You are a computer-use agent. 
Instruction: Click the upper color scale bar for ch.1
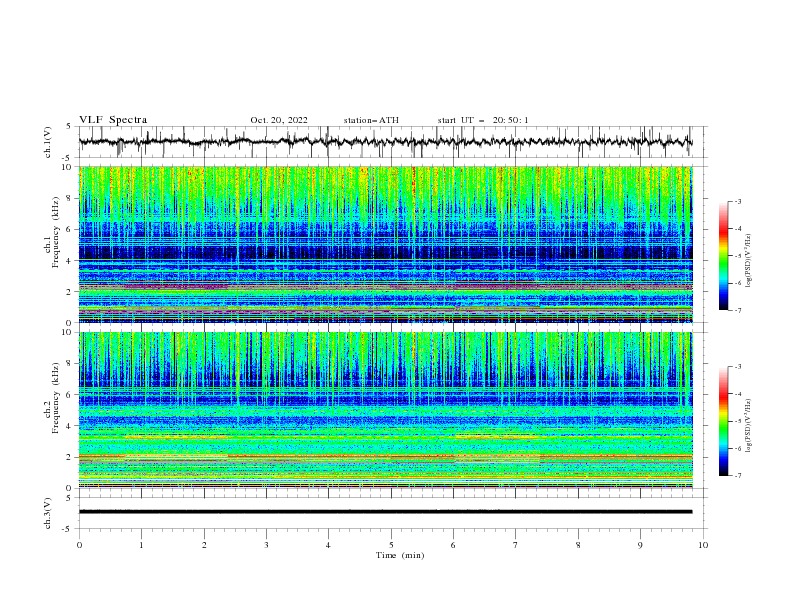pyautogui.click(x=723, y=256)
